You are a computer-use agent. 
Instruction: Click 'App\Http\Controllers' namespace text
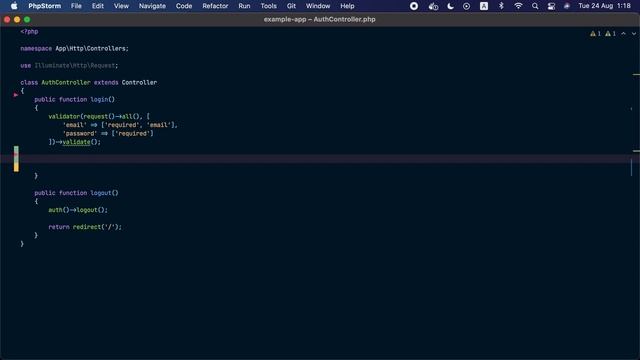[x=91, y=49]
